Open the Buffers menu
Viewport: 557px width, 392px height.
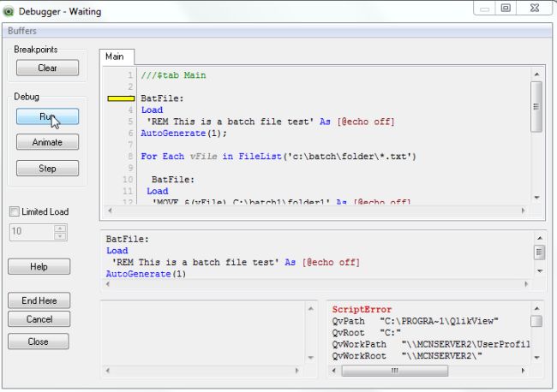21,31
